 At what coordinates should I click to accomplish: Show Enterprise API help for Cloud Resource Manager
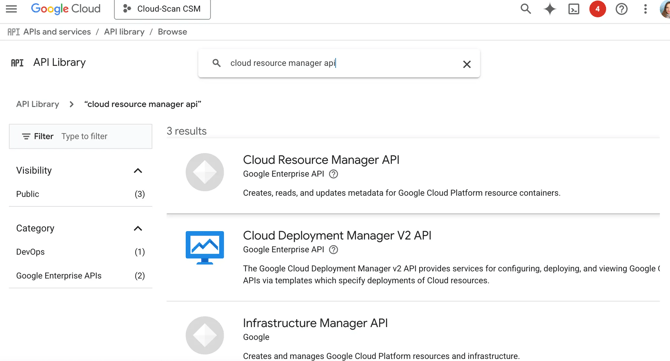tap(333, 174)
